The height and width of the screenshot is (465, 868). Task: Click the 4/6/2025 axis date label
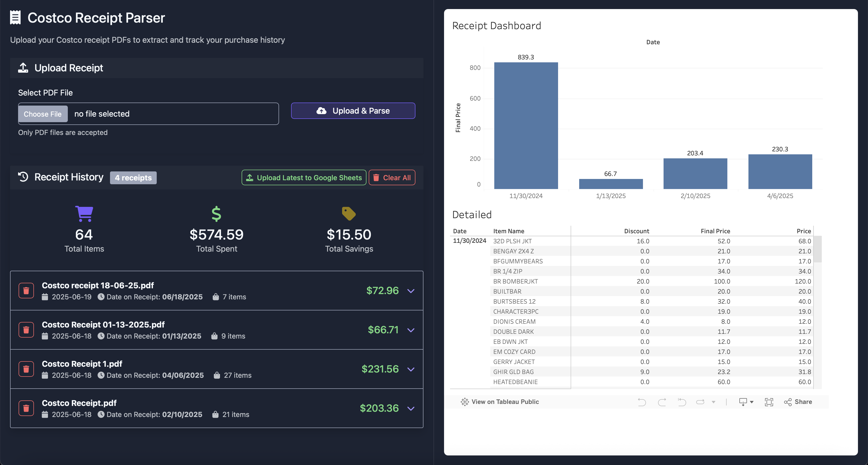coord(780,196)
